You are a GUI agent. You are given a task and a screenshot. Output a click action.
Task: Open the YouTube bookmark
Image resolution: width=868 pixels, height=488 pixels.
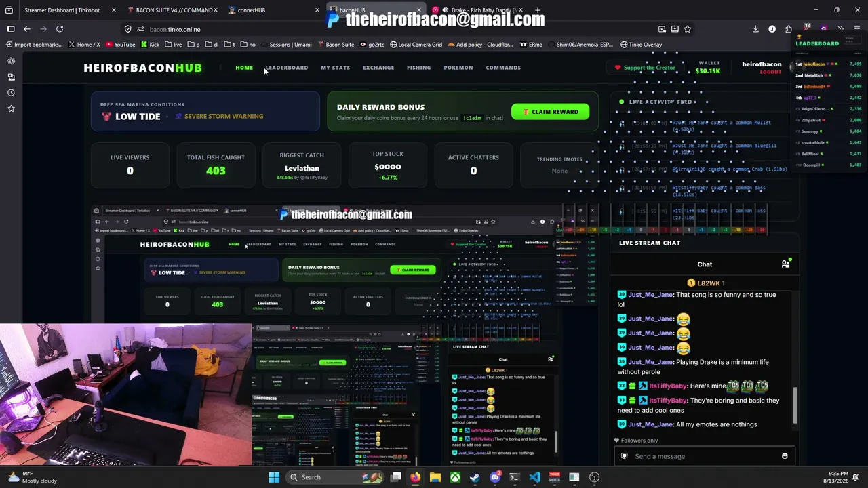pos(120,45)
